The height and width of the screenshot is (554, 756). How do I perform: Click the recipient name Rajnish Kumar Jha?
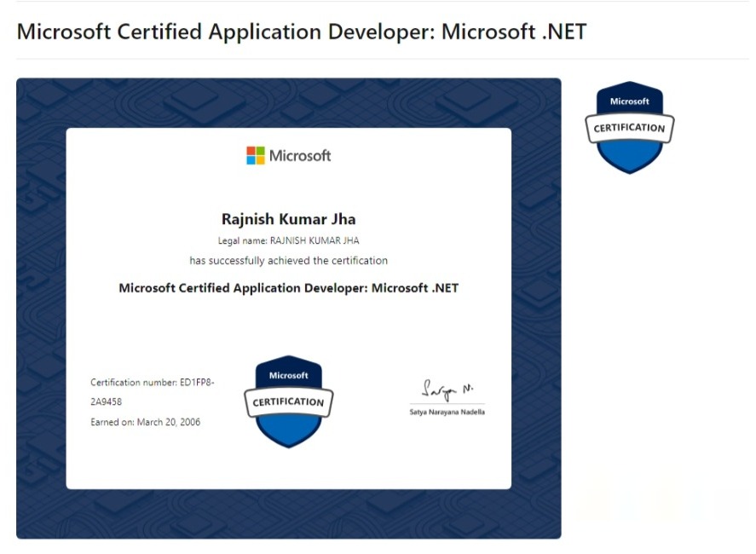point(288,219)
